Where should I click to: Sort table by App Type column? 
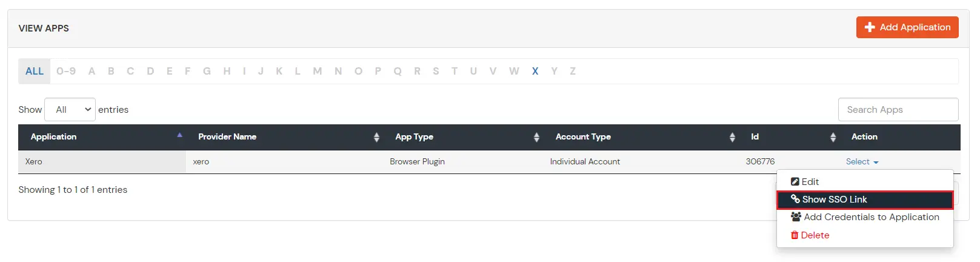[x=463, y=137]
